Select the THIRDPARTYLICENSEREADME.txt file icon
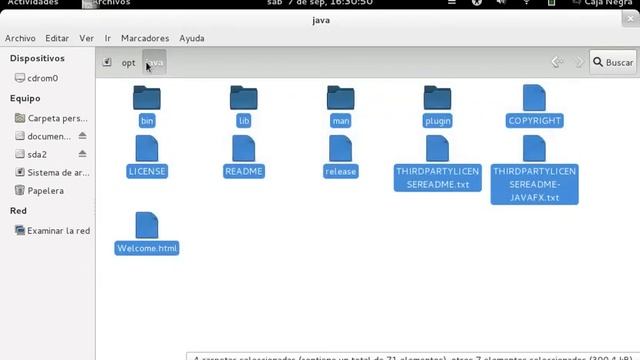This screenshot has height=360, width=640. 437,149
